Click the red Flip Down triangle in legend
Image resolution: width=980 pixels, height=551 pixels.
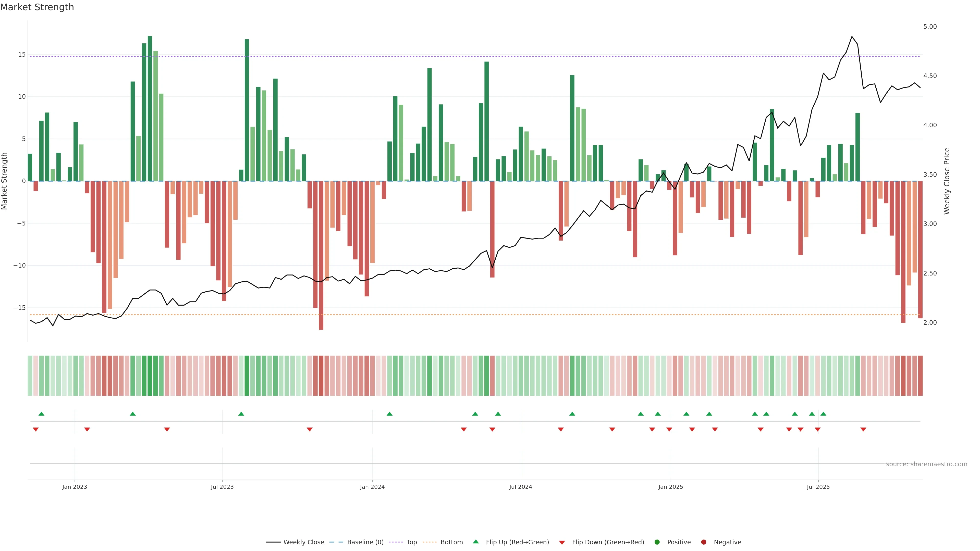pos(561,543)
